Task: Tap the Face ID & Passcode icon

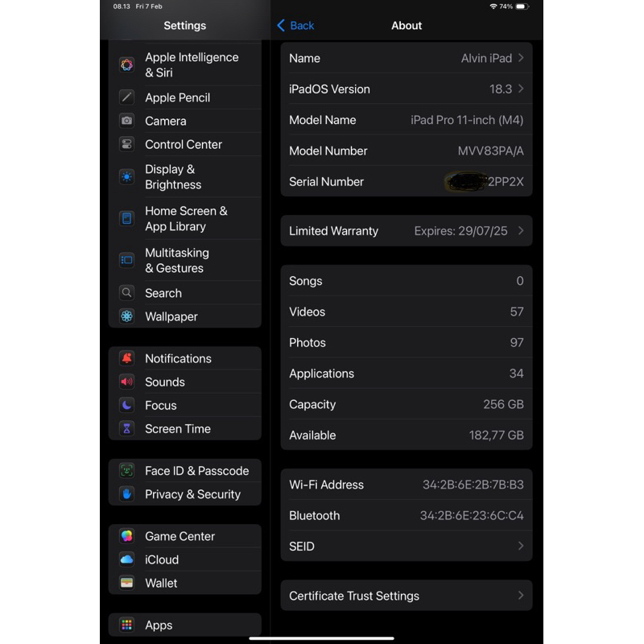Action: (x=126, y=471)
